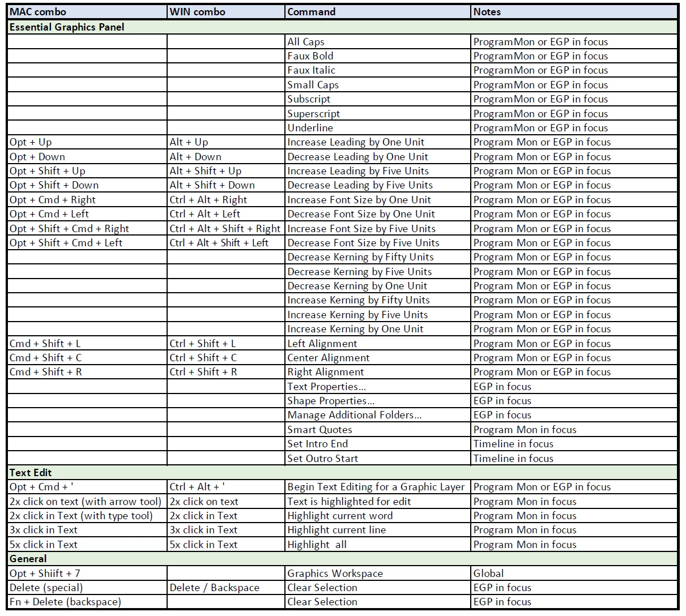This screenshot has width=686, height=616.
Task: Select the 'Cmd + Shift + L' cell
Action: coord(87,344)
